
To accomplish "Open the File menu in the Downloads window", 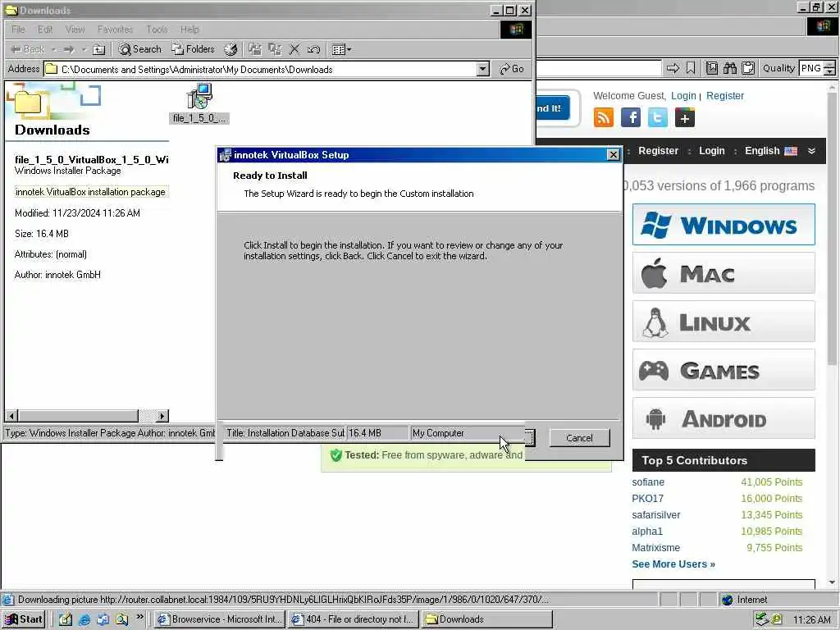I will coord(18,30).
